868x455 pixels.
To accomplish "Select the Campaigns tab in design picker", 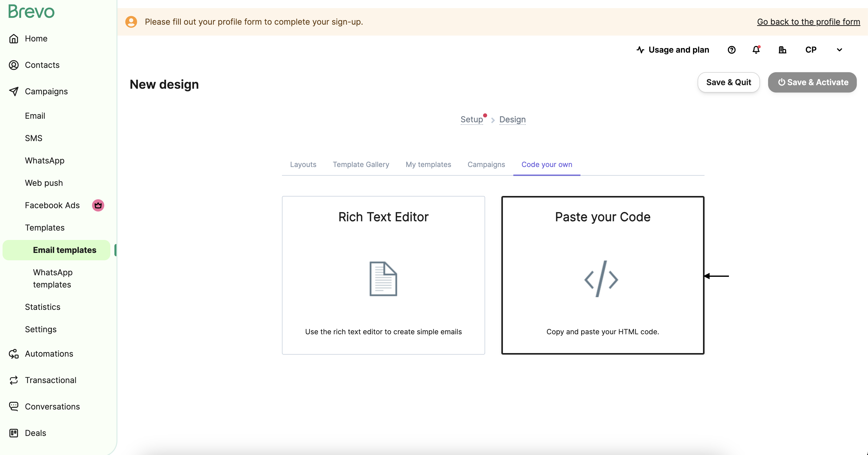I will pos(486,164).
